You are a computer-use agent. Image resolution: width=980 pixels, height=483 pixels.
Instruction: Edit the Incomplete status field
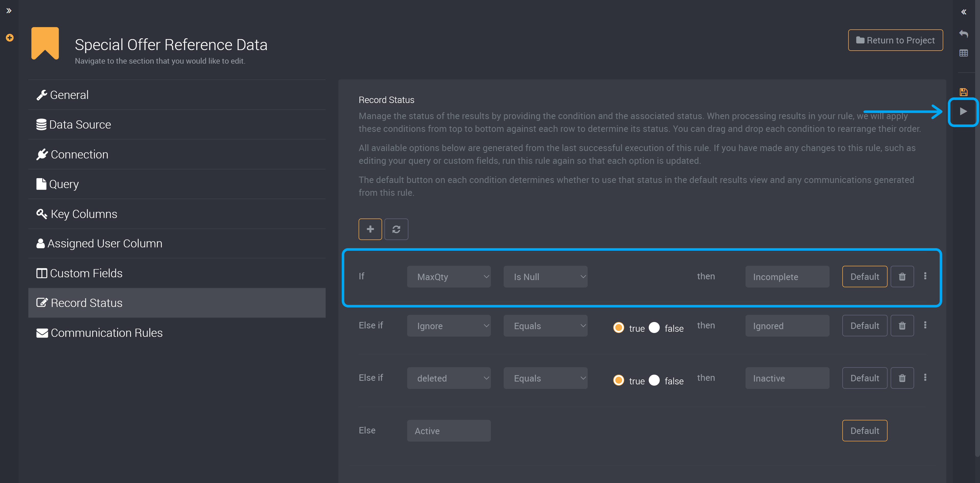coord(787,276)
